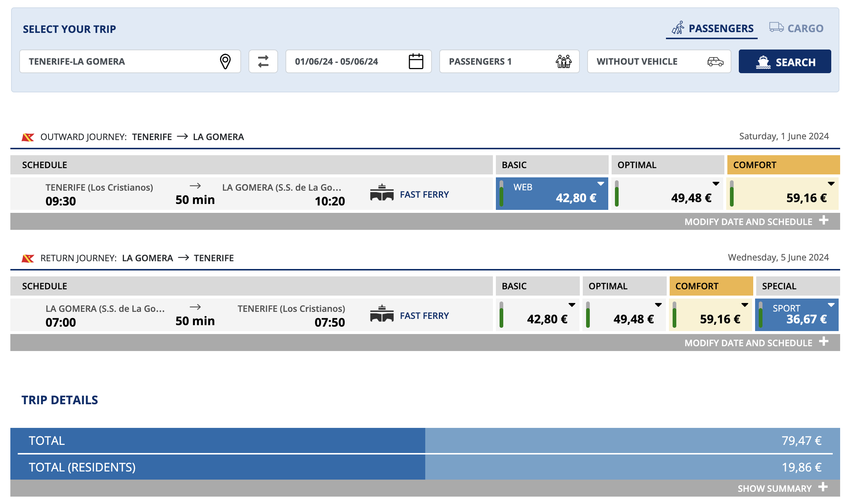This screenshot has height=504, width=849.
Task: Swap origin and destination with arrows icon
Action: pyautogui.click(x=263, y=61)
